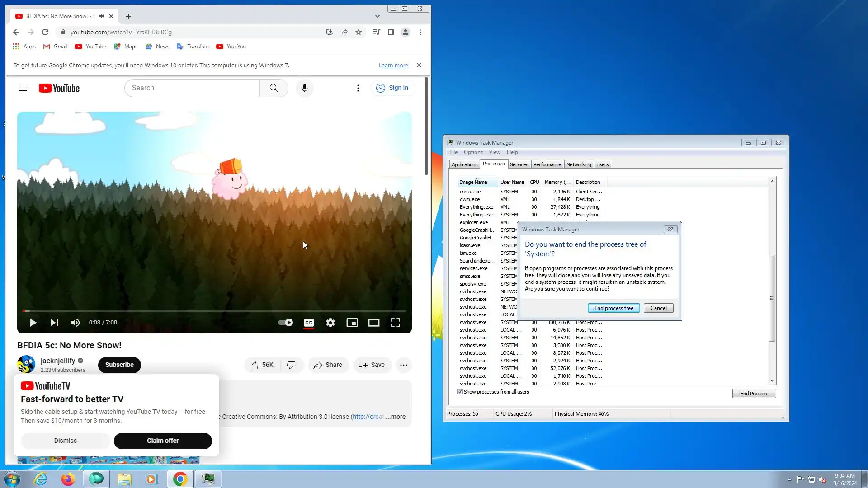Expand video description with ...more
The width and height of the screenshot is (868, 488).
[396, 417]
